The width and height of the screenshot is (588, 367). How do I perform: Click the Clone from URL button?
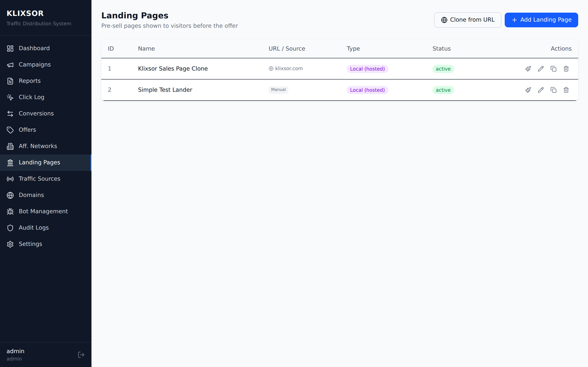[468, 20]
